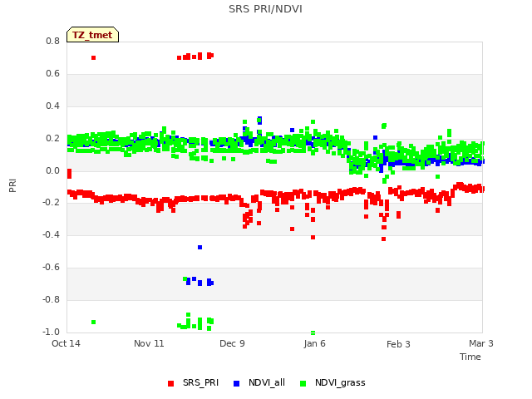Click the -0.4 y-axis tick label
The width and height of the screenshot is (532, 399).
pos(51,234)
